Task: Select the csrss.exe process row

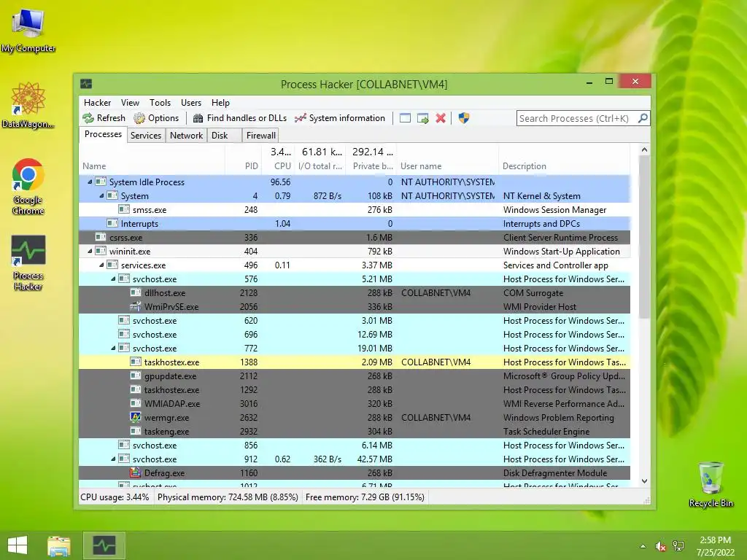Action: pos(355,237)
